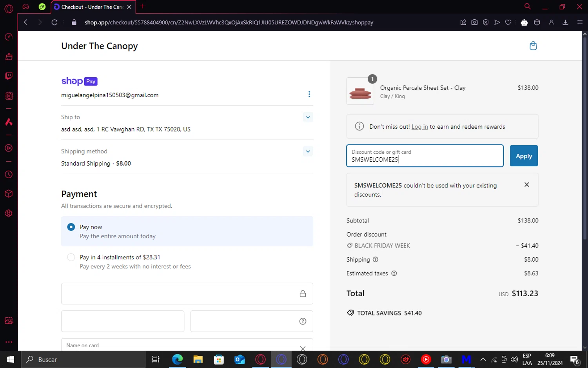Open GX Control speedometer panel in sidebar
The width and height of the screenshot is (588, 368).
pos(9,37)
